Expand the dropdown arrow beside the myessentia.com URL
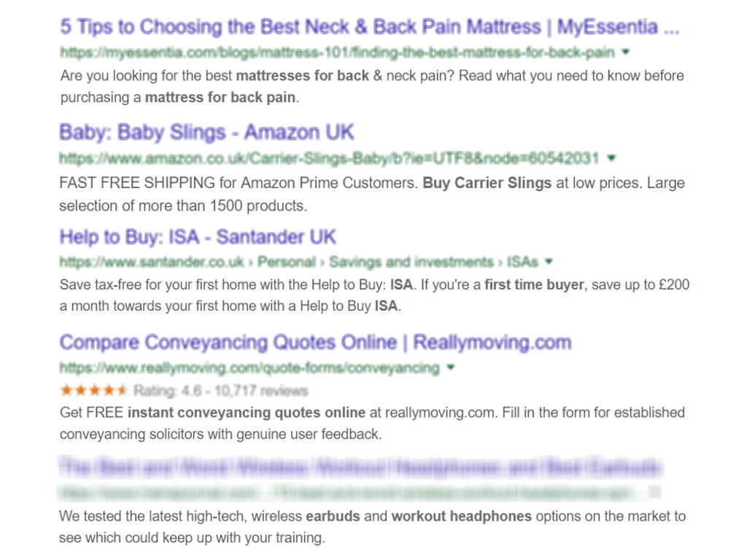 point(627,52)
